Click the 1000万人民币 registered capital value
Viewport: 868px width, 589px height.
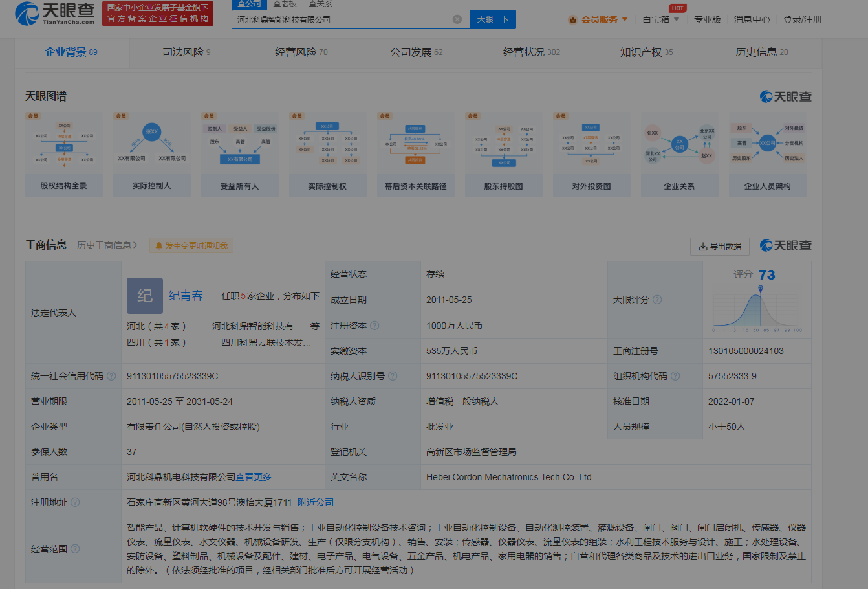point(454,326)
